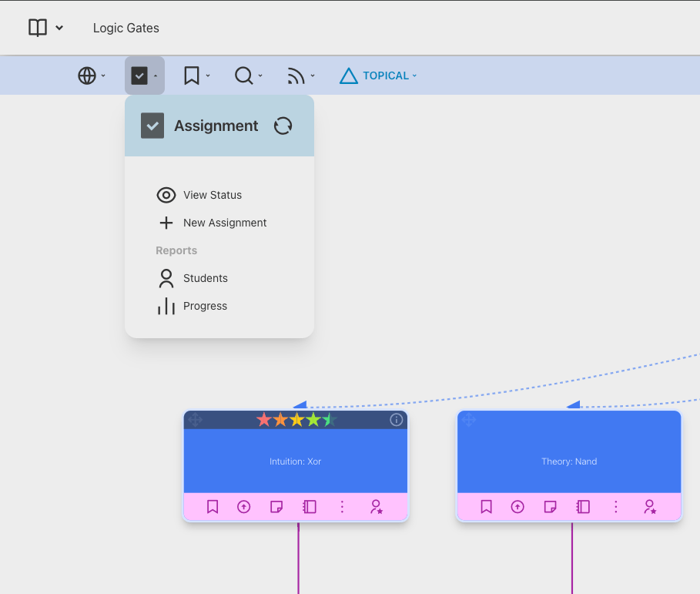700x594 pixels.
Task: Click move handle on Theory: Nand card
Action: pyautogui.click(x=469, y=420)
